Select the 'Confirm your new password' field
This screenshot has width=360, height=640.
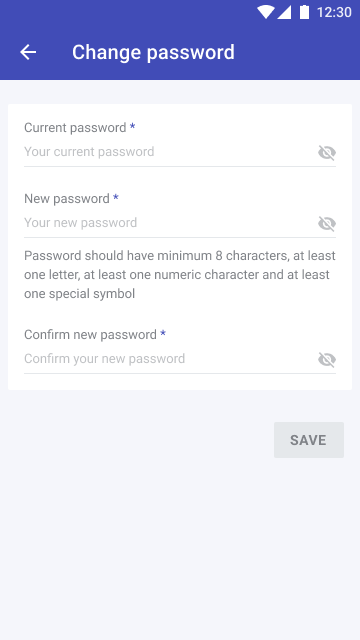coord(169,359)
